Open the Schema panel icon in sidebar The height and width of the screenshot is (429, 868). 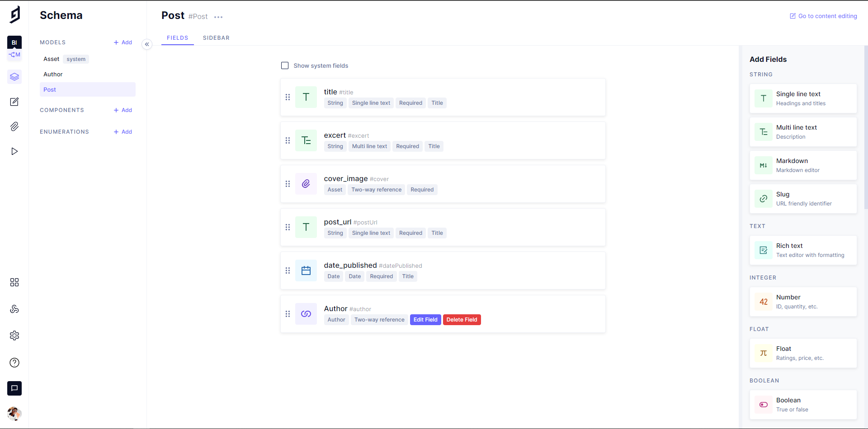pos(14,77)
